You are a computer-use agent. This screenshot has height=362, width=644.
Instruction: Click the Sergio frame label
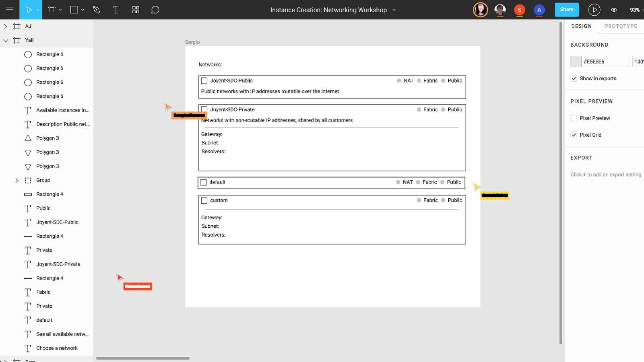tap(192, 42)
